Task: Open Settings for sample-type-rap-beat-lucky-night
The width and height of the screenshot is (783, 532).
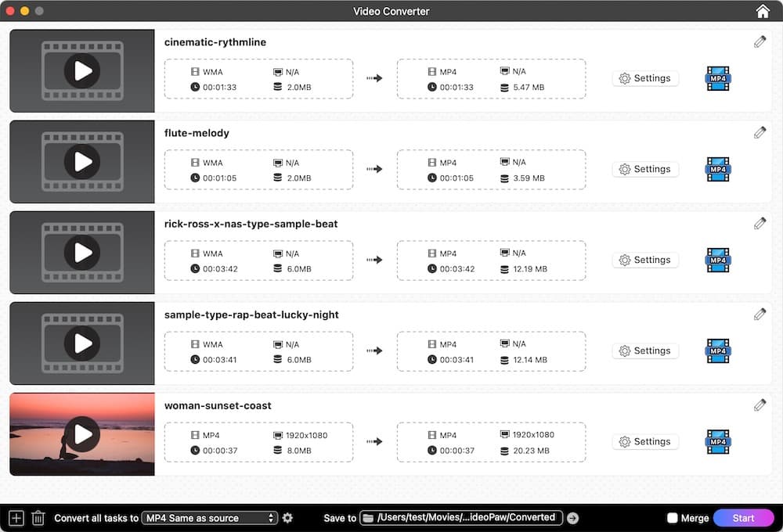Action: (645, 350)
